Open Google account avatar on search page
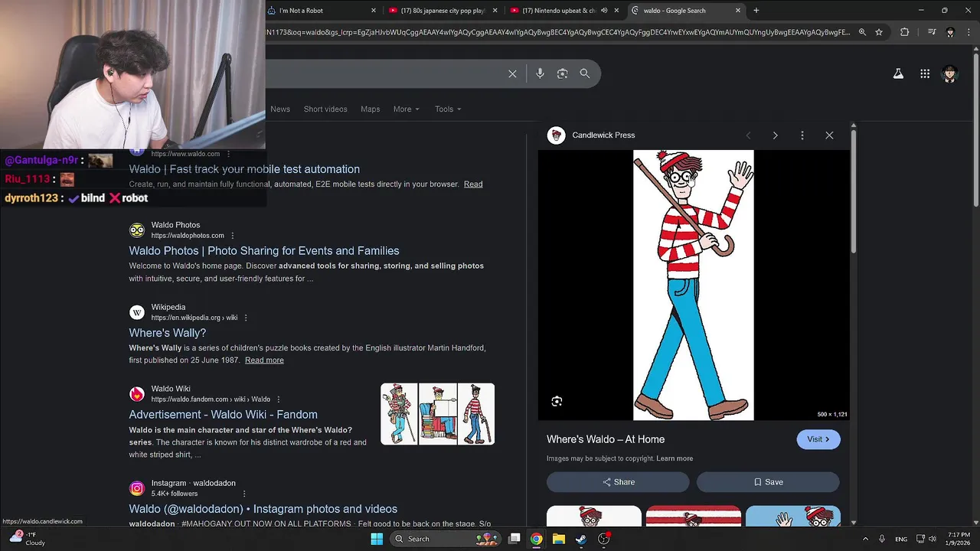Image resolution: width=980 pixels, height=551 pixels. 950,73
